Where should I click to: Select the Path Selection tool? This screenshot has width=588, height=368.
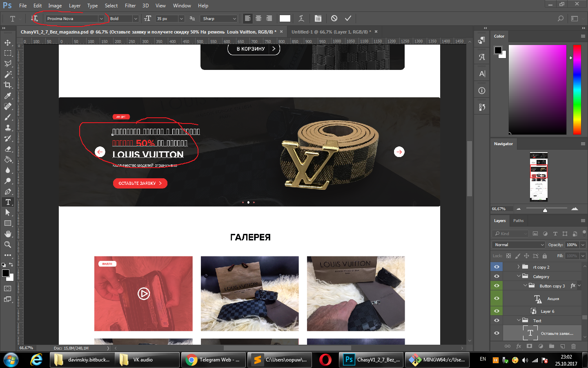pos(8,213)
